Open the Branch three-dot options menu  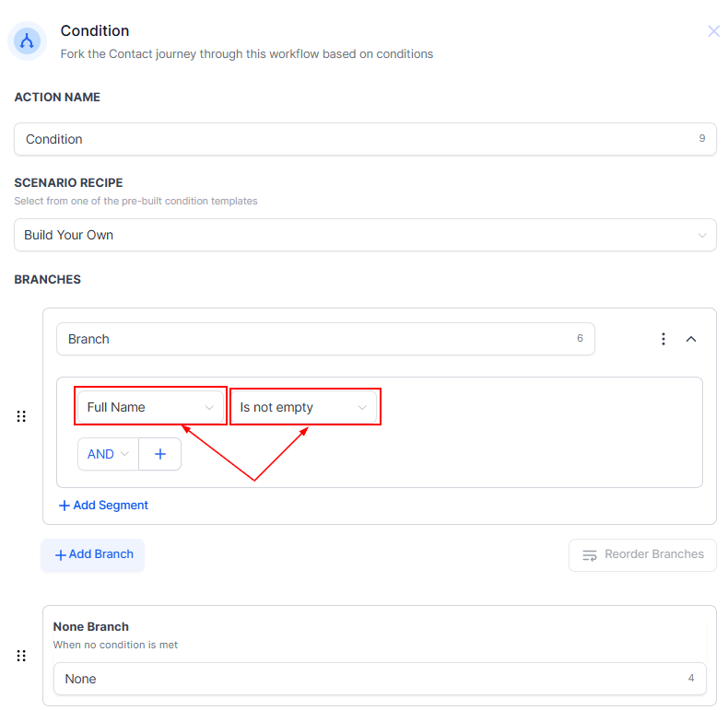pos(663,339)
